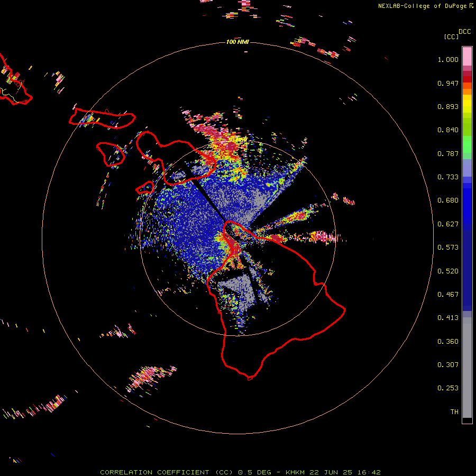Viewport: 476px width, 476px height.
Task: Click the 0.893 colorbar value label
Action: (448, 106)
